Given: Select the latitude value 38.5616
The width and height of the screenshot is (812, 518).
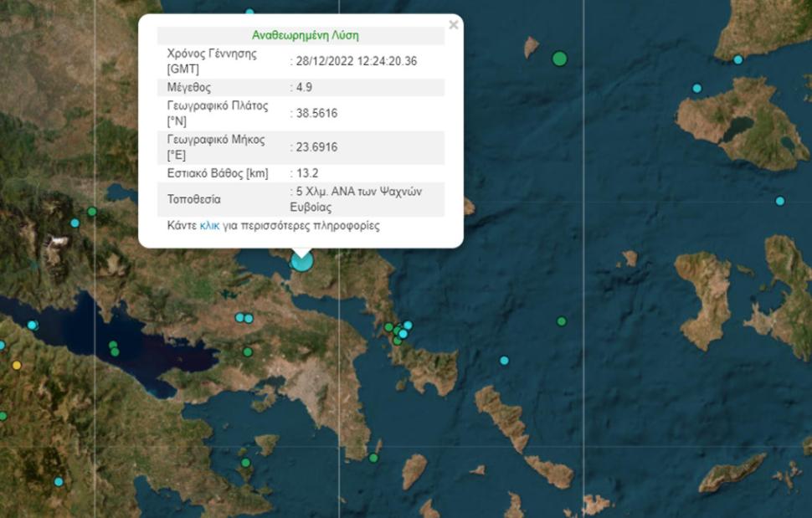Looking at the screenshot, I should tap(313, 113).
